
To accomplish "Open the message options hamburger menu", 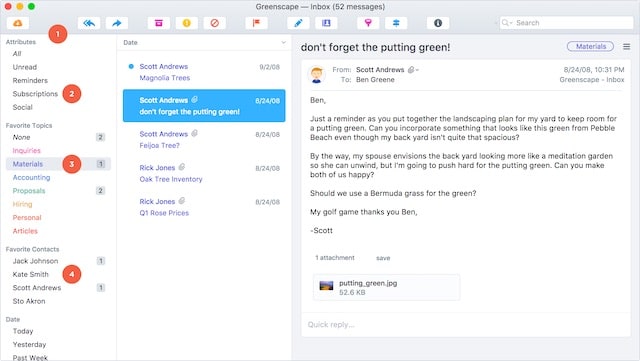I will tap(627, 47).
